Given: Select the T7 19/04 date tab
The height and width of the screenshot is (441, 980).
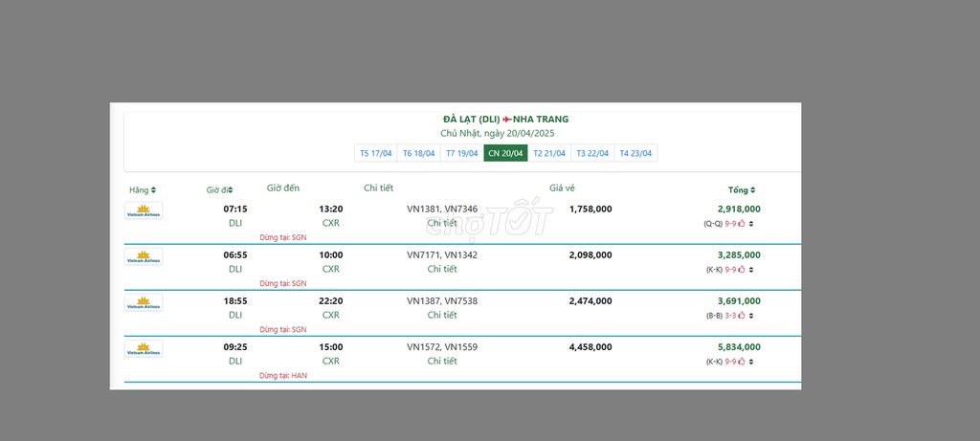Looking at the screenshot, I should [x=462, y=153].
